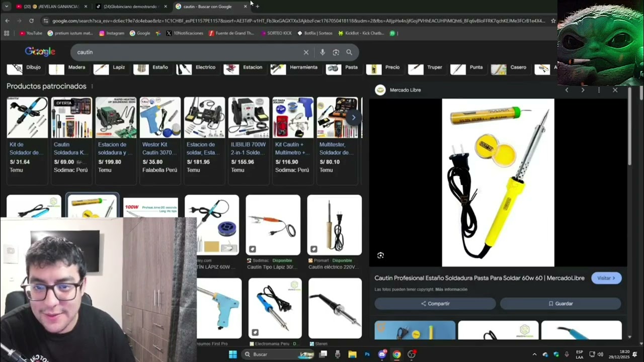Screen dimensions: 644x362
Task: Open the KickBot - Kick Chatb... bookmark
Action: tap(361, 33)
